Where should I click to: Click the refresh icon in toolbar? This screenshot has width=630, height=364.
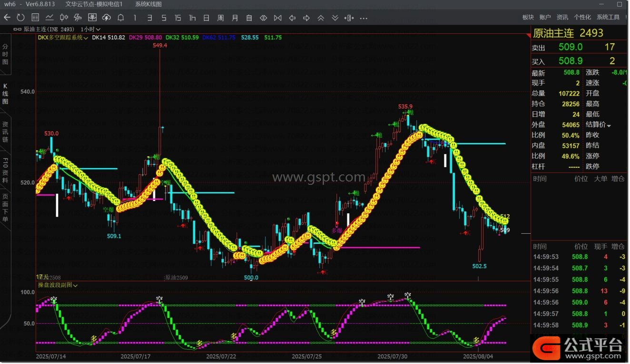pyautogui.click(x=20, y=18)
